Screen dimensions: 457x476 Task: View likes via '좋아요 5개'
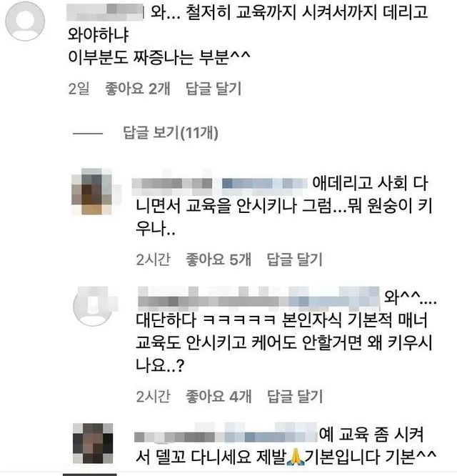(219, 259)
